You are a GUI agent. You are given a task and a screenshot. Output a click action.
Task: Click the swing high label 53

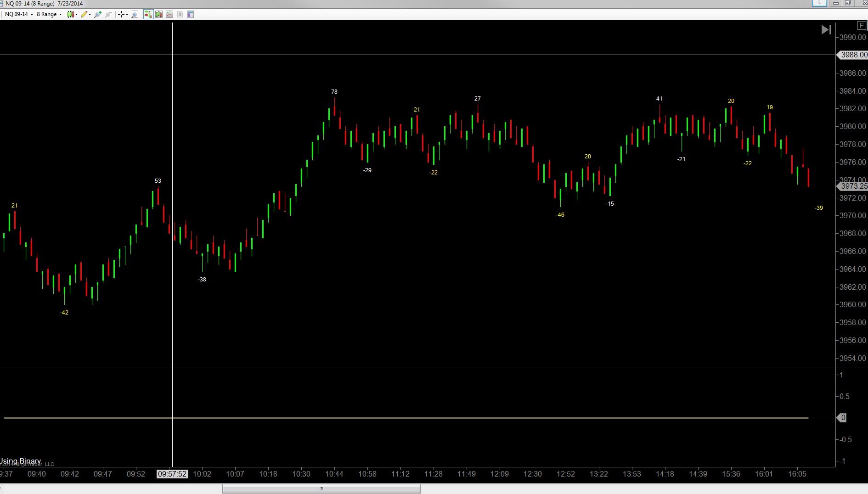pos(158,181)
